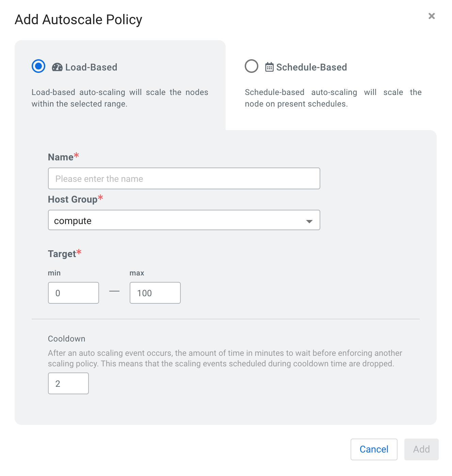
Task: Click the Cooldown section heading
Action: click(x=67, y=339)
